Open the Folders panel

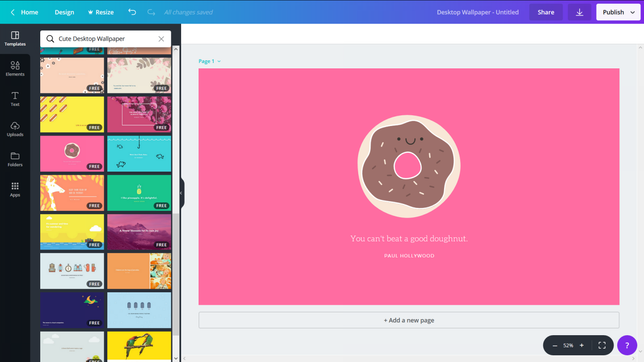click(15, 159)
